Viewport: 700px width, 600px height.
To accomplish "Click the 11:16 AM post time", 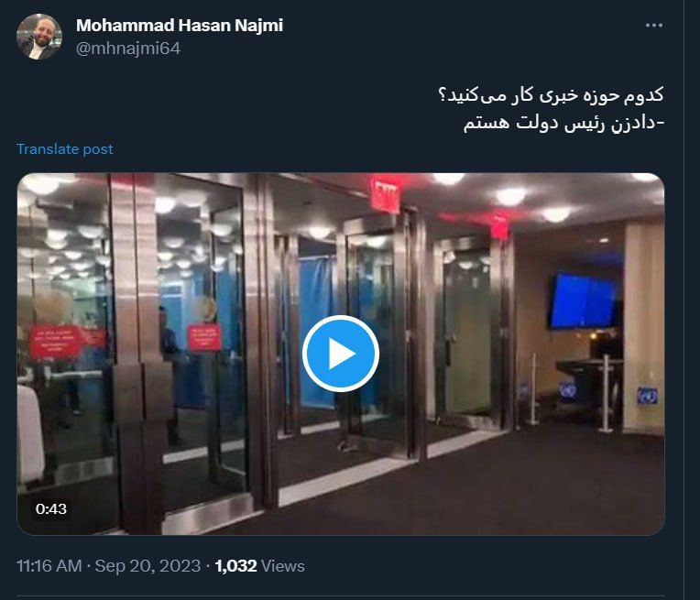I will coord(49,565).
